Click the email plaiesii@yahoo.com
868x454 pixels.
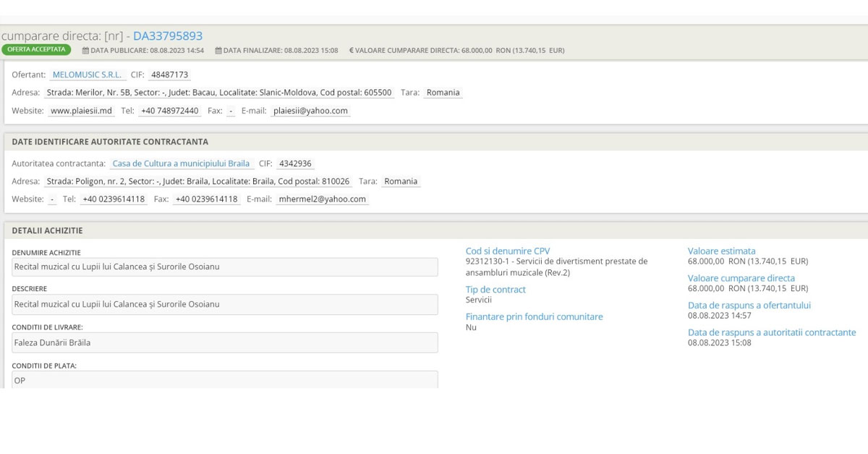coord(310,111)
